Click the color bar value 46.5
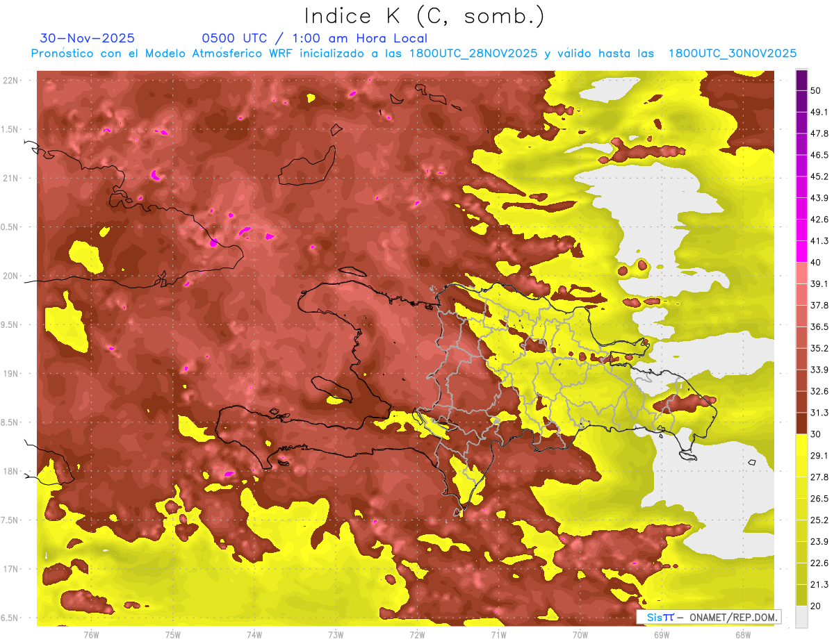 (819, 155)
